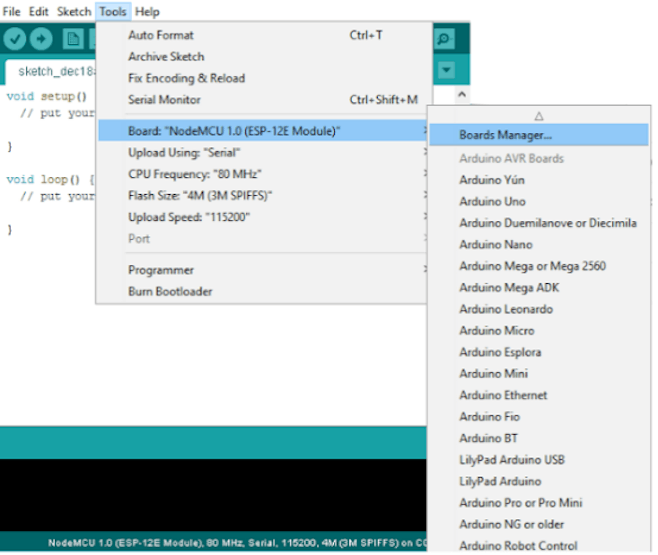Select LilyPad Arduino USB board
This screenshot has height=555, width=658.
(539, 460)
